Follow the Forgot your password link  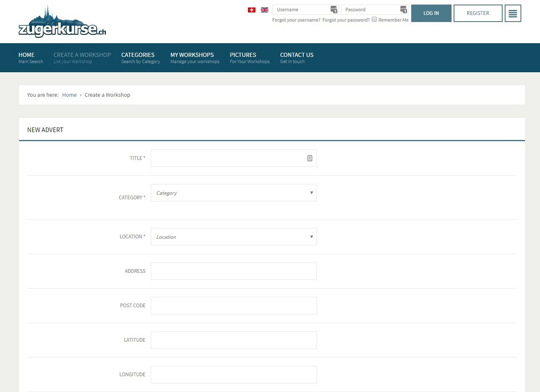[346, 20]
